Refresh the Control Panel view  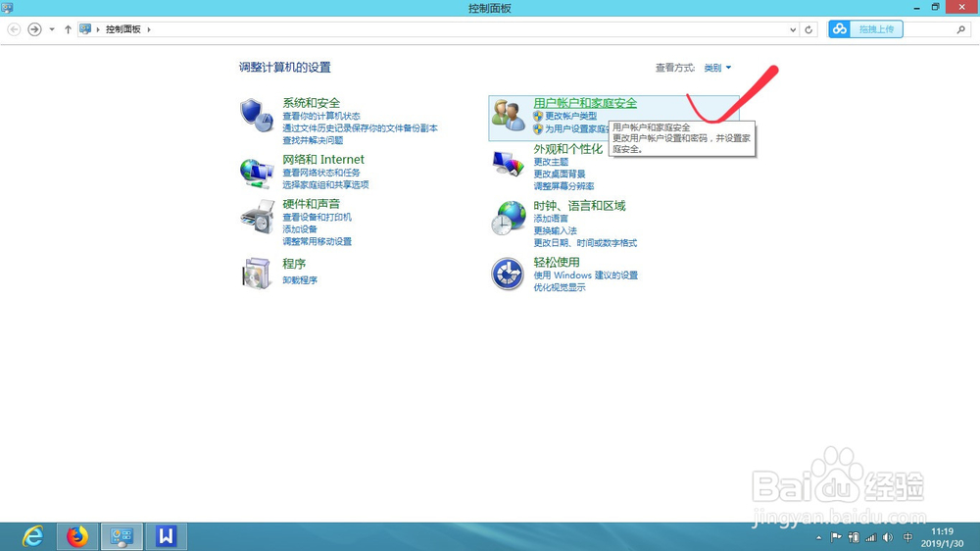click(808, 29)
